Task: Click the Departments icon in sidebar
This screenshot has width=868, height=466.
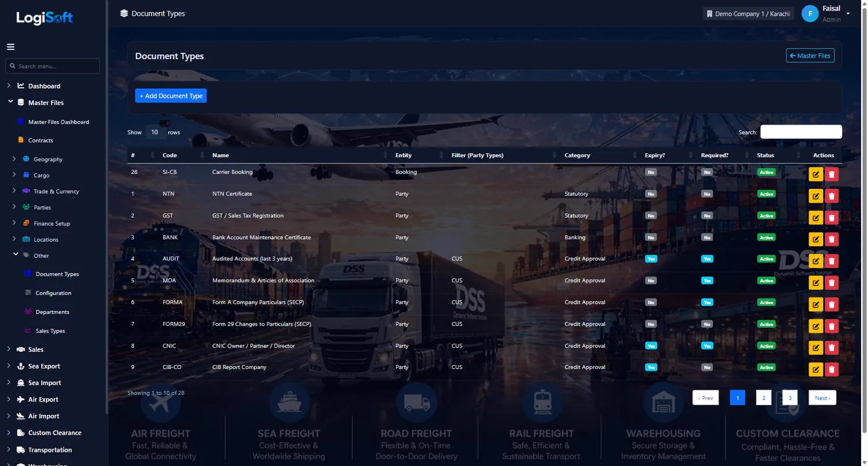Action: pyautogui.click(x=28, y=312)
